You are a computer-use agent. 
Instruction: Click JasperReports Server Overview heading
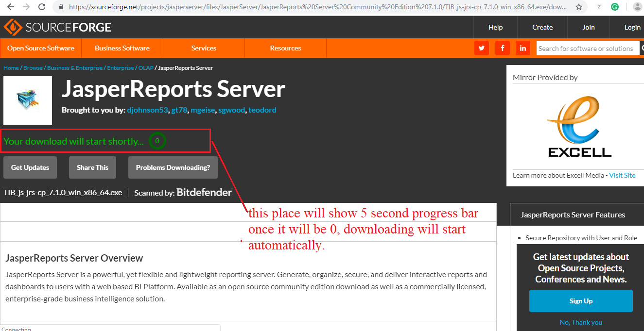click(x=74, y=258)
